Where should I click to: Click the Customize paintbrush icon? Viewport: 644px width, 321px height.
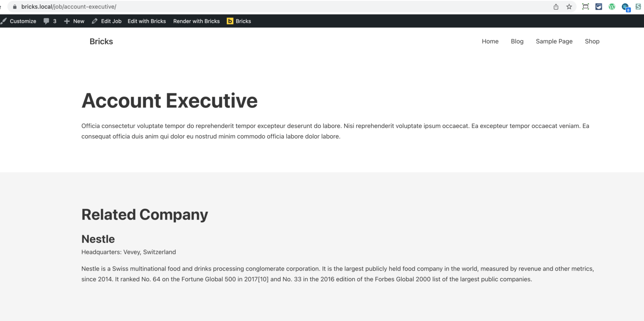[4, 21]
